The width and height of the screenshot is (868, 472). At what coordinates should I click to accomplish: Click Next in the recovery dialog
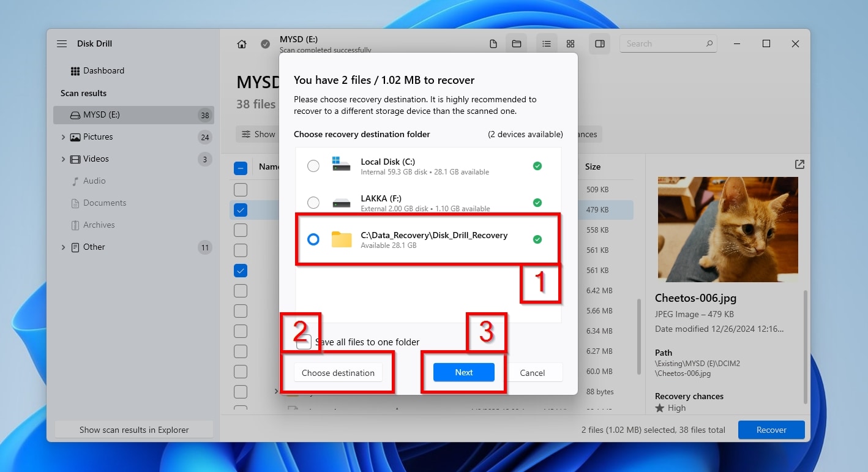(464, 372)
